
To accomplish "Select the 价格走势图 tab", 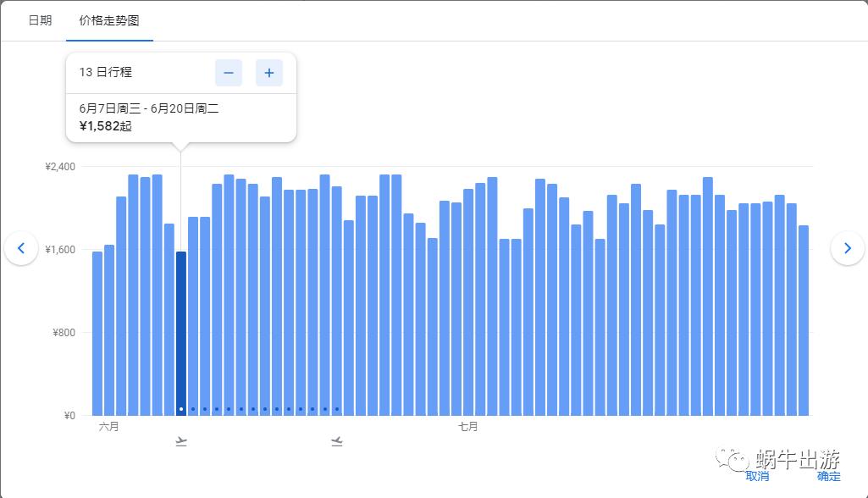I will 107,19.
